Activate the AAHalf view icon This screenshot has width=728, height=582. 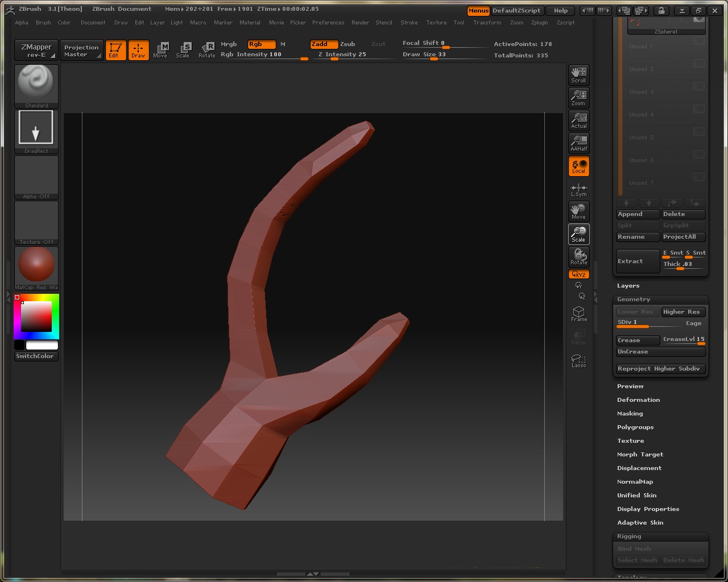pos(578,143)
